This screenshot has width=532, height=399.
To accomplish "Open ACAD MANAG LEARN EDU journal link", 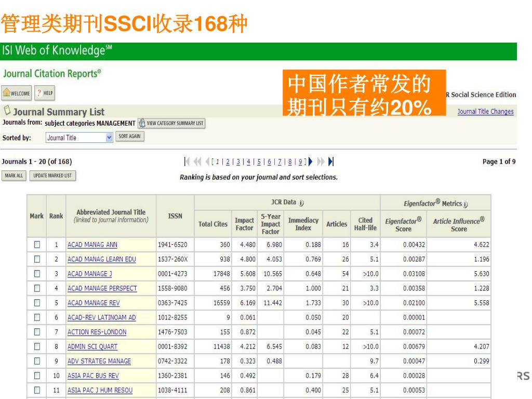I will click(x=101, y=259).
